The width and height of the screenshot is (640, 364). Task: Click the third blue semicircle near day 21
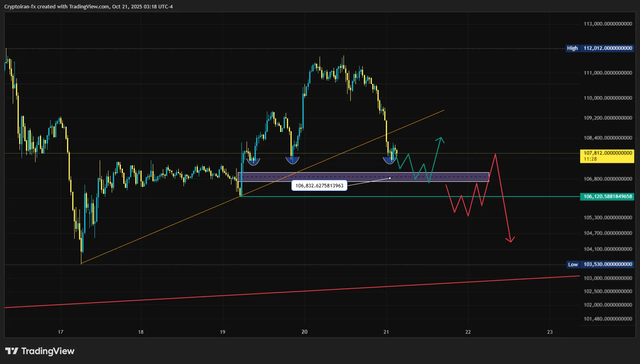click(x=389, y=160)
